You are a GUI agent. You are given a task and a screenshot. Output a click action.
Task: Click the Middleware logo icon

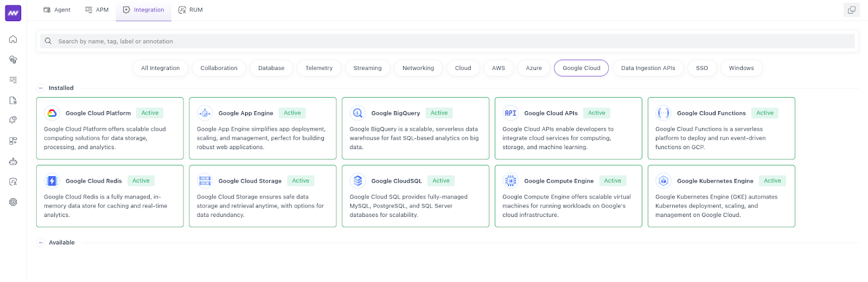click(13, 13)
